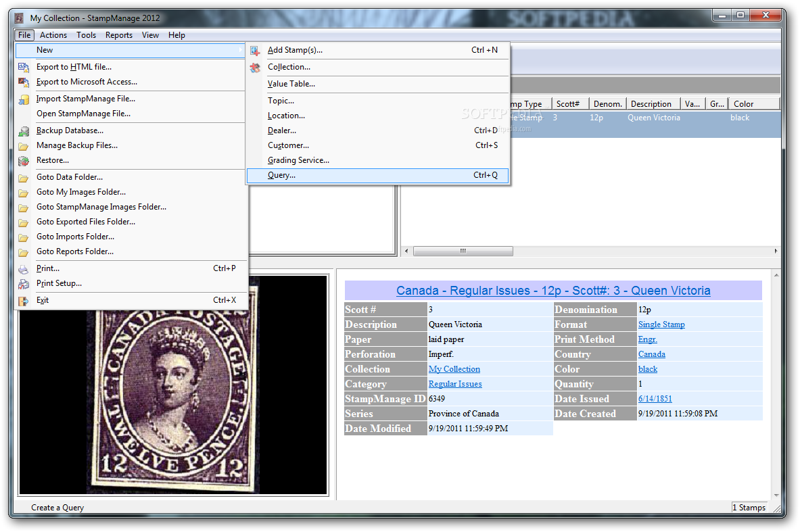Select Open StampManage File...
This screenshot has width=800, height=532.
pyautogui.click(x=131, y=114)
